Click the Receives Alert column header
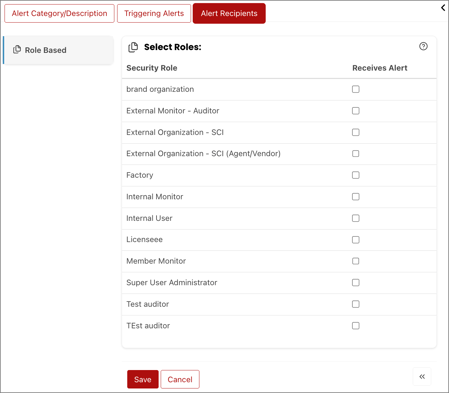Viewport: 449px width, 393px height. point(380,68)
